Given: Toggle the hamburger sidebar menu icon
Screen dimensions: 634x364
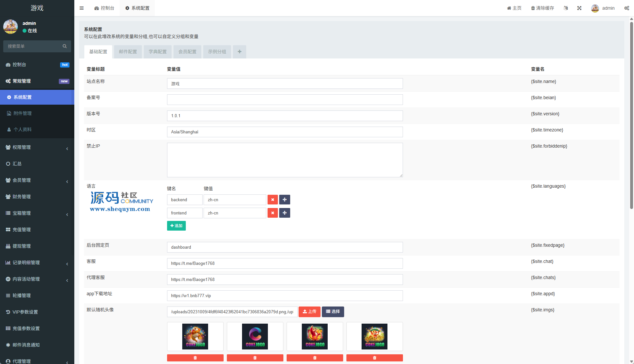Looking at the screenshot, I should [81, 8].
